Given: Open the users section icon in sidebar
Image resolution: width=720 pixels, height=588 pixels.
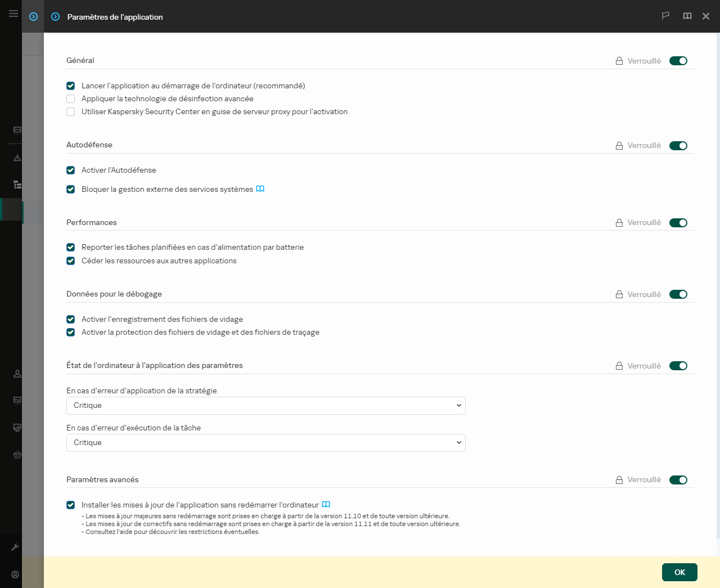Looking at the screenshot, I should click(x=16, y=374).
